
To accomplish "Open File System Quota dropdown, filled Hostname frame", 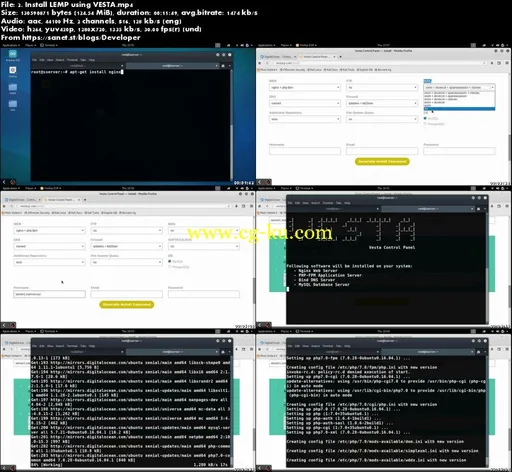I will pos(126,262).
